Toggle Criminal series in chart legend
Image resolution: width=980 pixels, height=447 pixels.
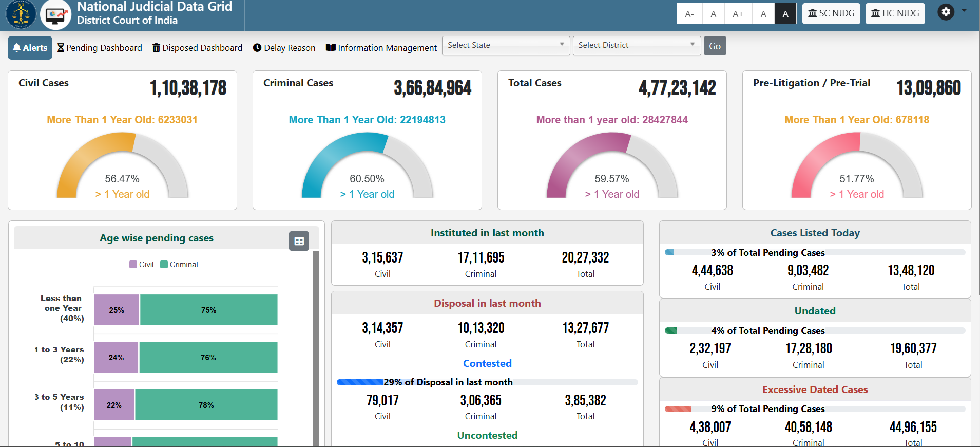coord(179,265)
